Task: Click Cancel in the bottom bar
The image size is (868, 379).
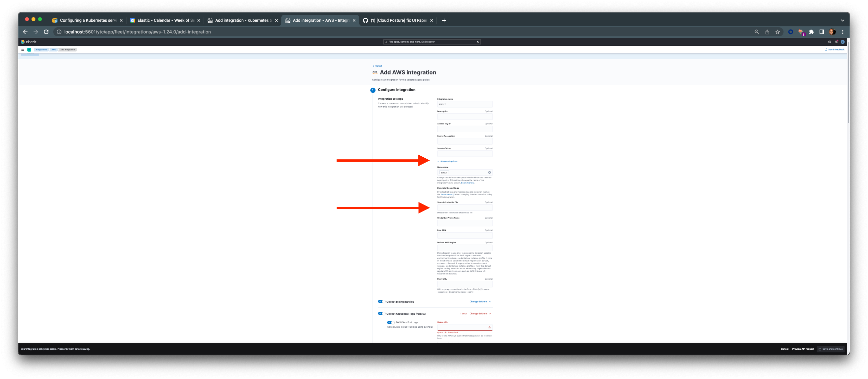Action: pos(785,349)
